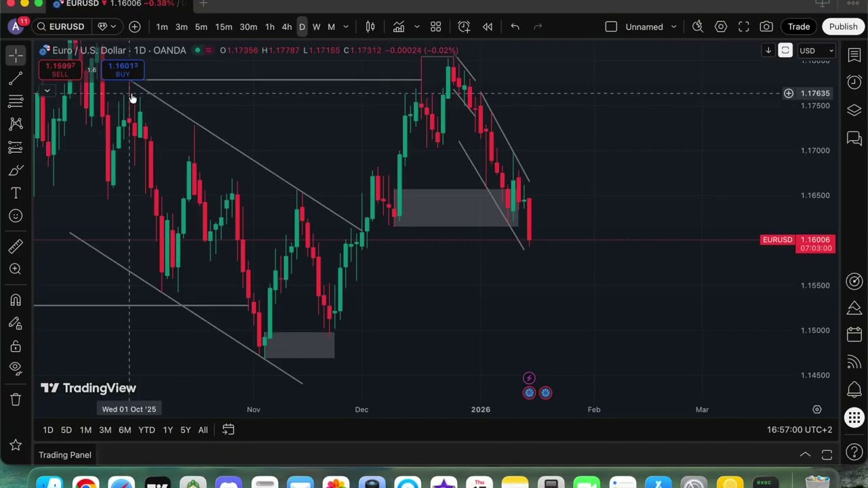Switch to the 15m timeframe
868x488 pixels.
point(224,26)
